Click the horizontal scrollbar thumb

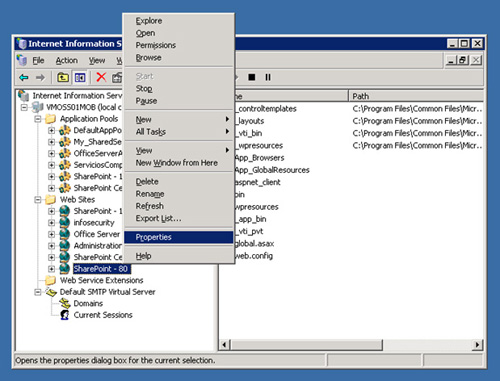tap(306, 345)
